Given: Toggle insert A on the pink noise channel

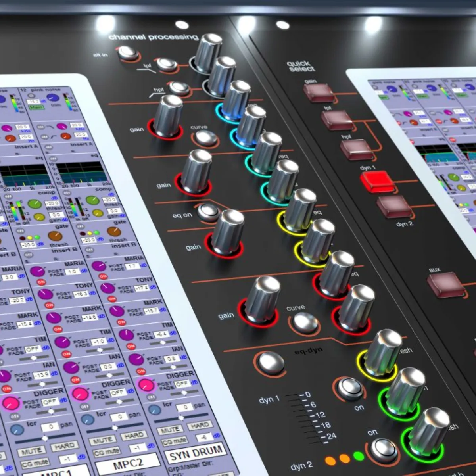Looking at the screenshot, I should click(x=48, y=147).
